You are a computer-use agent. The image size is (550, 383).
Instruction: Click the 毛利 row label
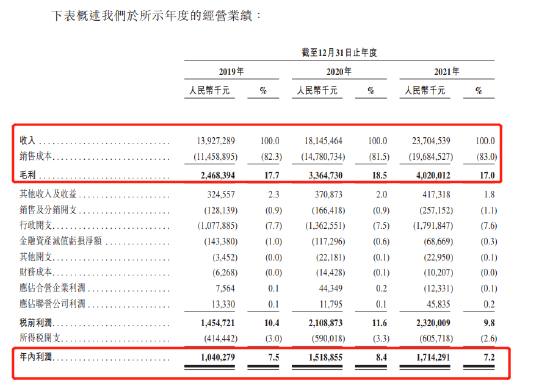pos(27,175)
